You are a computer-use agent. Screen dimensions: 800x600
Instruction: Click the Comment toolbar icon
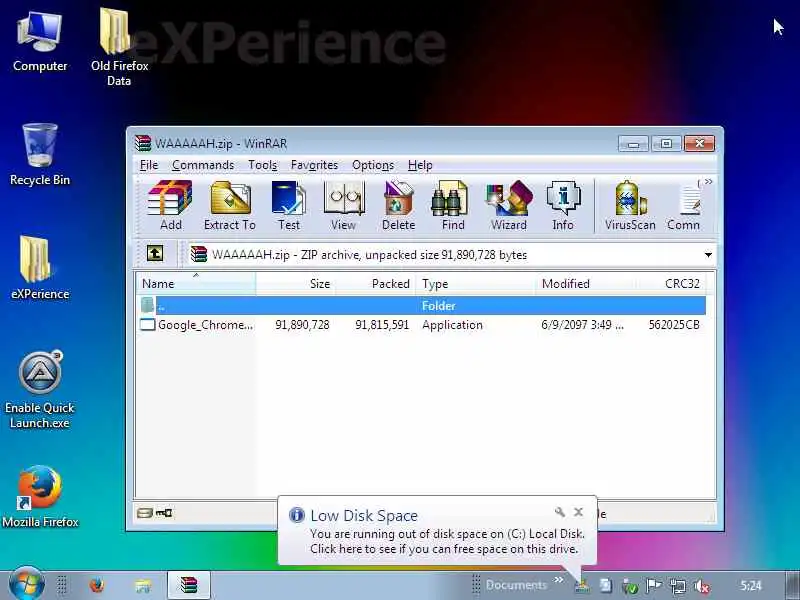(684, 206)
